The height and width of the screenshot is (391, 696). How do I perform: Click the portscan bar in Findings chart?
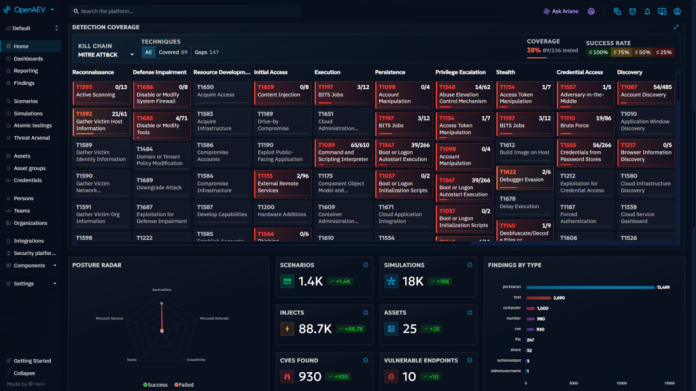pos(590,288)
